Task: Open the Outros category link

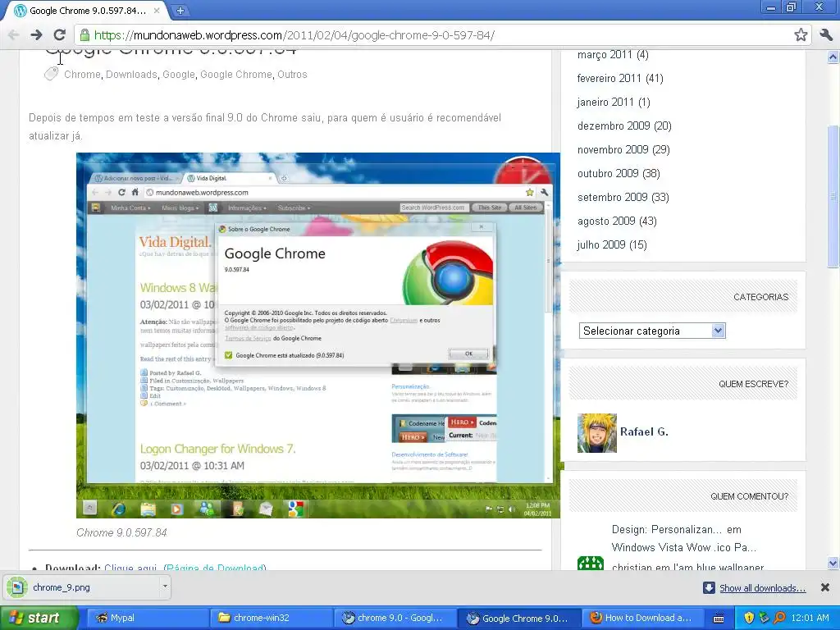Action: coord(292,75)
